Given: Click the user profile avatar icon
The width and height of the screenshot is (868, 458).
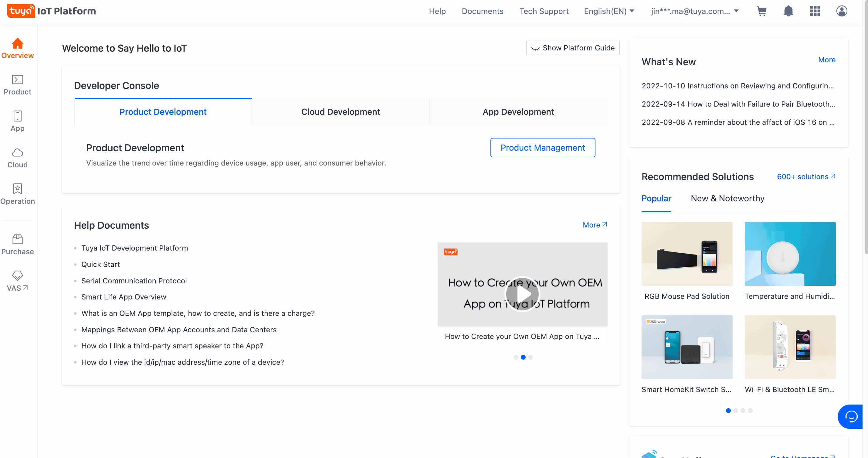Looking at the screenshot, I should [x=841, y=11].
